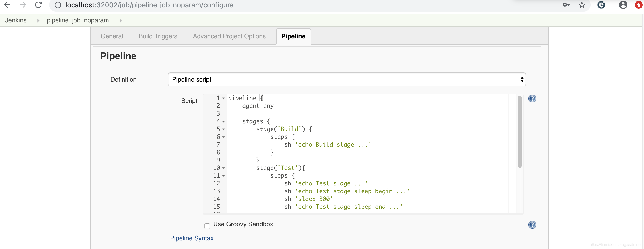
Task: View site info icon in address bar
Action: pos(58,5)
